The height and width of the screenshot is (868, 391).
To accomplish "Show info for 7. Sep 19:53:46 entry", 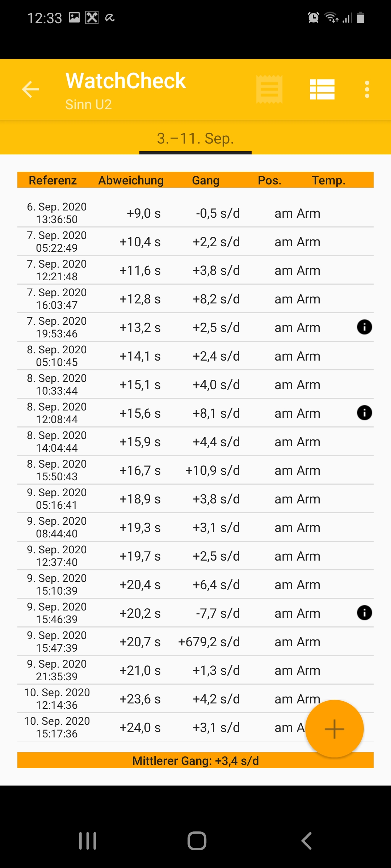I will click(x=364, y=327).
